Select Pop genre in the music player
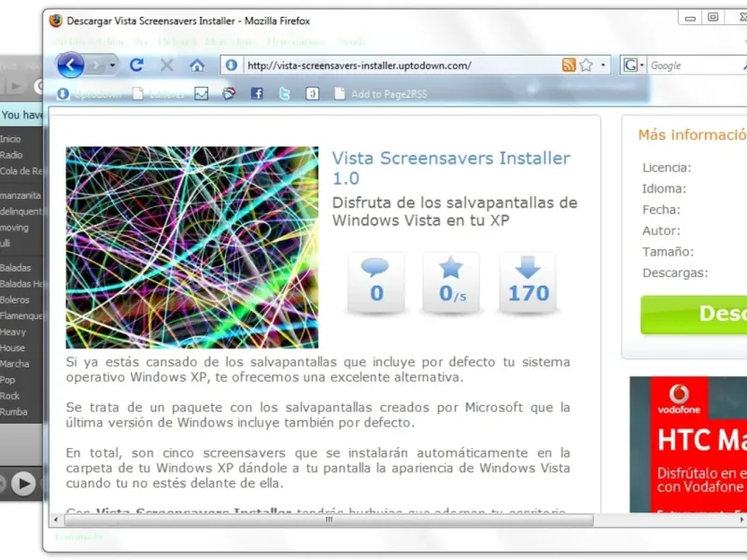The height and width of the screenshot is (560, 747). coord(7,380)
